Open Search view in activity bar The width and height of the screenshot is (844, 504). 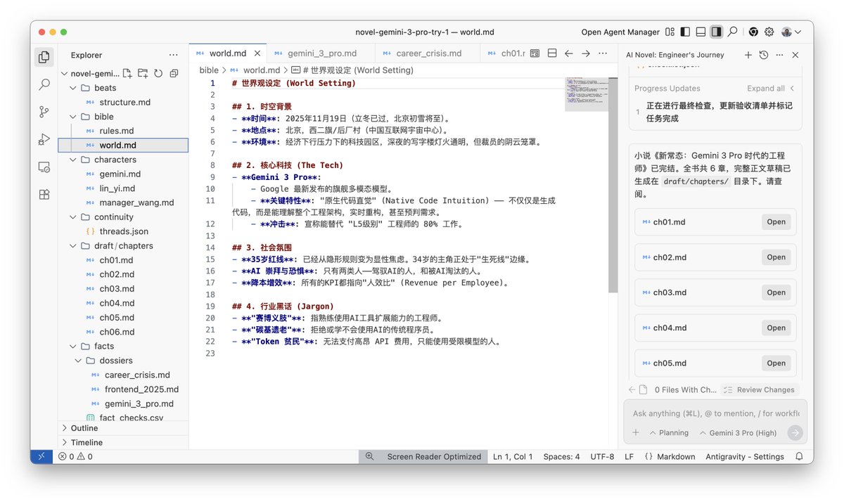coord(44,84)
